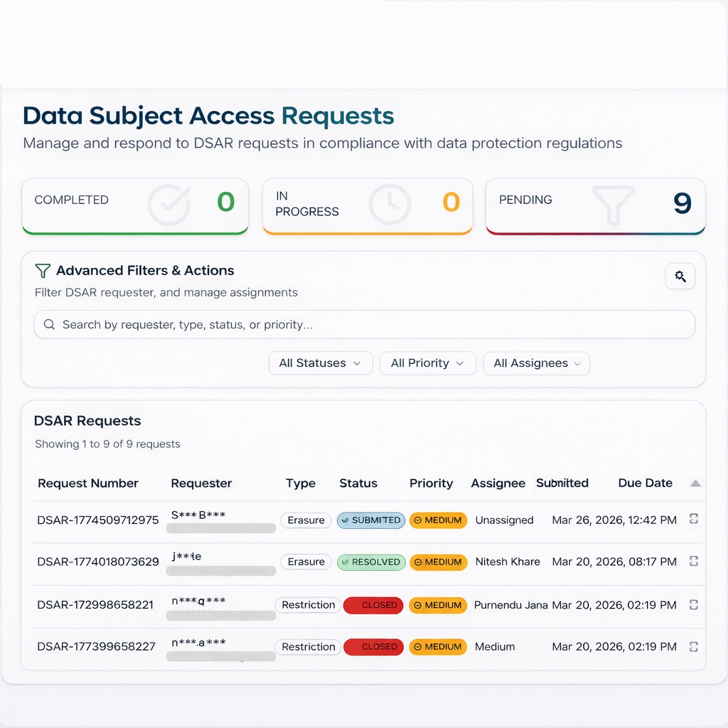The height and width of the screenshot is (728, 728).
Task: Open row action icon for DSAR-1774509712975
Action: (694, 520)
